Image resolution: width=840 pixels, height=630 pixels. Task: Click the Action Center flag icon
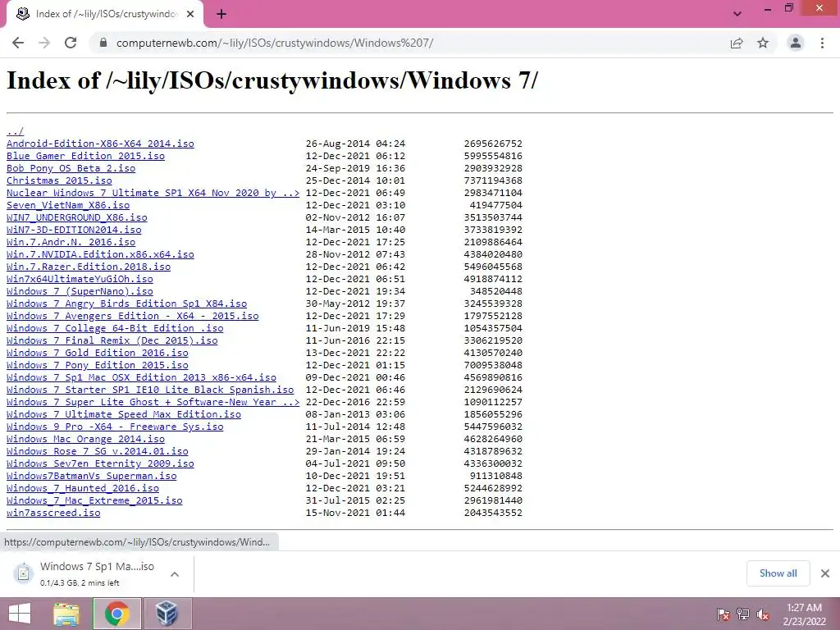tap(724, 614)
